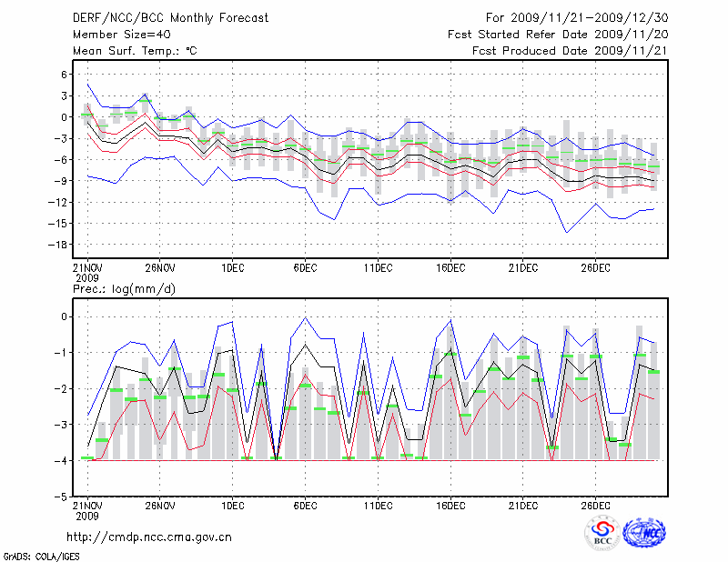The height and width of the screenshot is (562, 728).
Task: Click 11DEC on the precipitation chart axis
Action: pyautogui.click(x=378, y=506)
